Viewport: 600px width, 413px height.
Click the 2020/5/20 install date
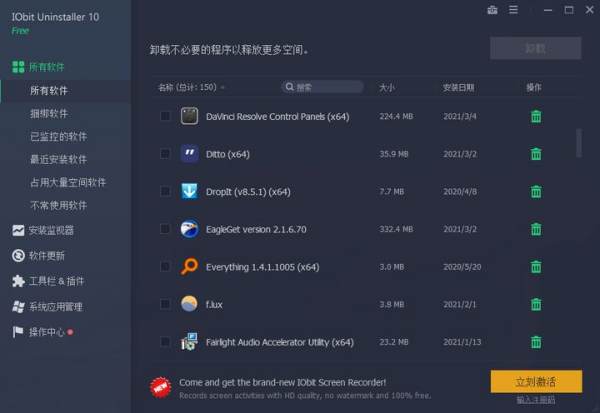462,267
